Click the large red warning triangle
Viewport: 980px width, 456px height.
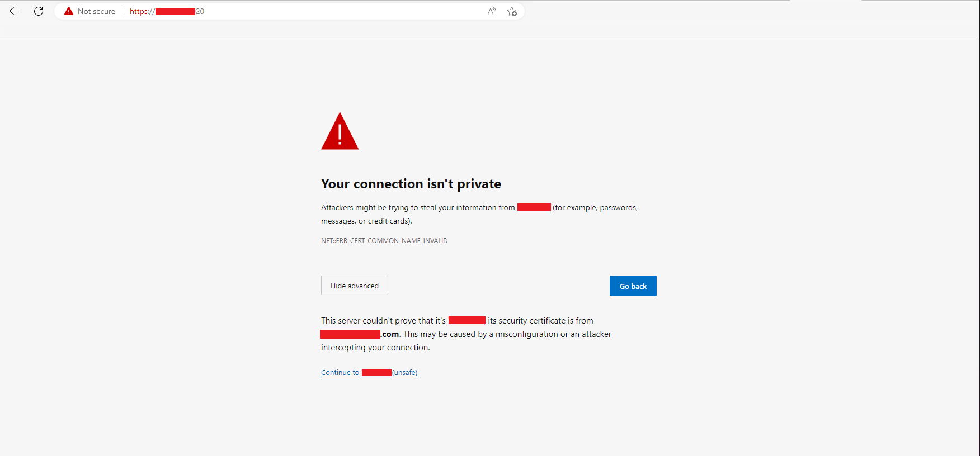[x=340, y=132]
